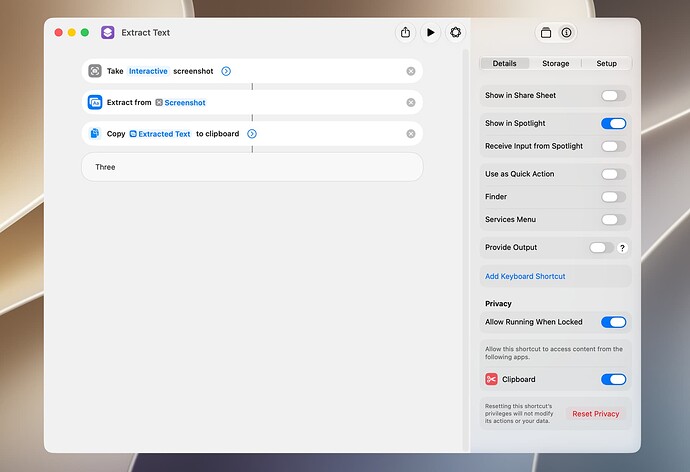The height and width of the screenshot is (472, 690).
Task: Switch to the Details tab
Action: 504,63
